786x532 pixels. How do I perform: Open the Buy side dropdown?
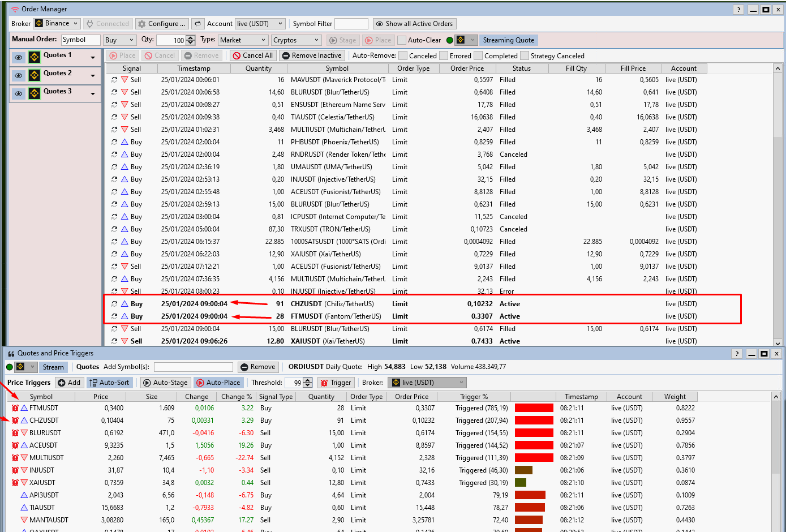[x=120, y=40]
